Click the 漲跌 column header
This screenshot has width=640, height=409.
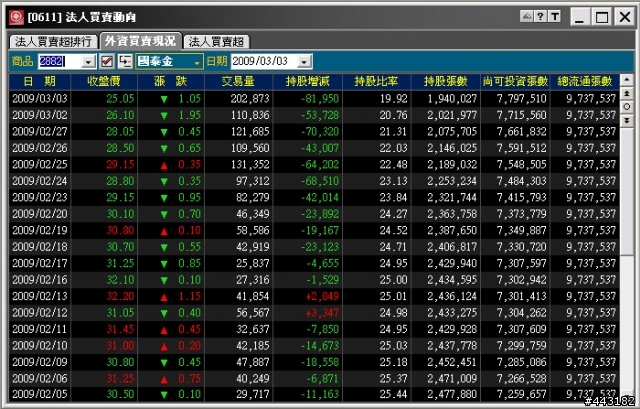[x=171, y=82]
